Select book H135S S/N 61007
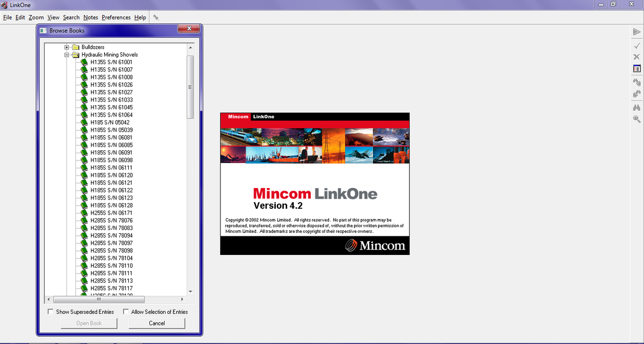This screenshot has width=644, height=344. pyautogui.click(x=111, y=70)
